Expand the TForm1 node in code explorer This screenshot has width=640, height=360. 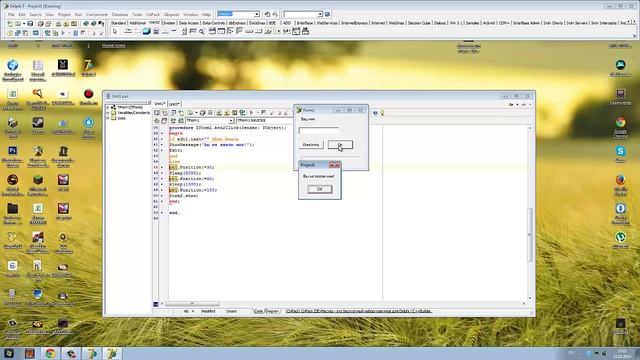(108, 107)
